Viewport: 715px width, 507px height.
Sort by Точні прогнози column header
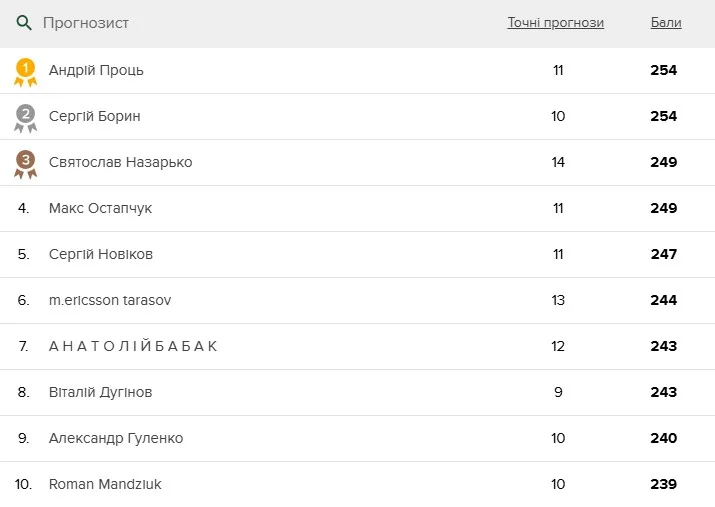click(555, 23)
